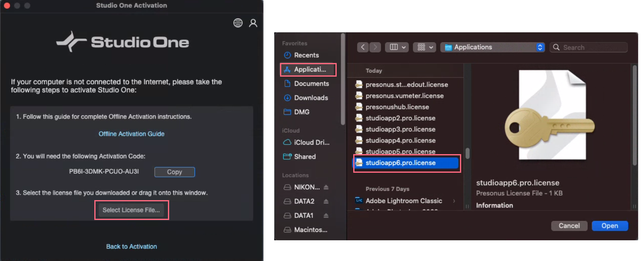This screenshot has width=644, height=261.
Task: Open the Applications path dropdown
Action: point(492,47)
